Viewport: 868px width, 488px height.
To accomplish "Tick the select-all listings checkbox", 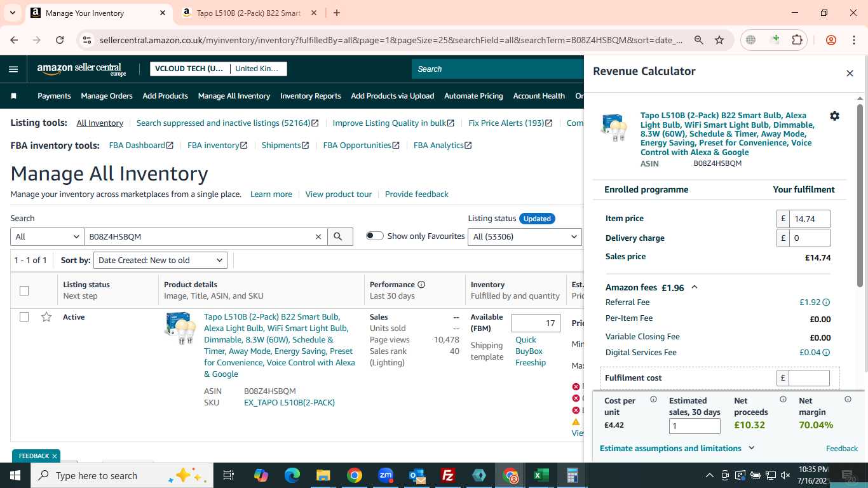I will tap(24, 290).
